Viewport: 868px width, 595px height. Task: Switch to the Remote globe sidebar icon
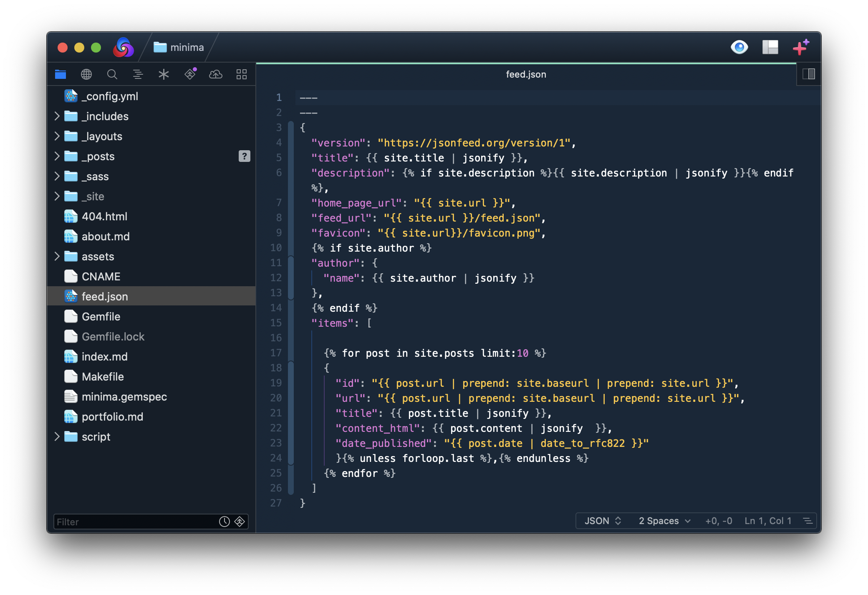pos(86,74)
